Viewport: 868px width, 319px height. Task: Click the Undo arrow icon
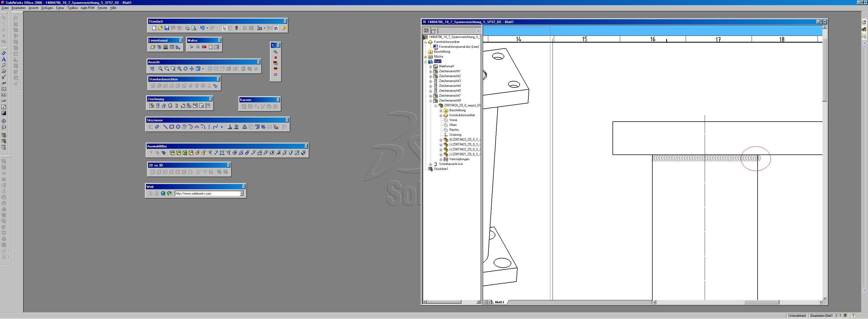[202, 28]
